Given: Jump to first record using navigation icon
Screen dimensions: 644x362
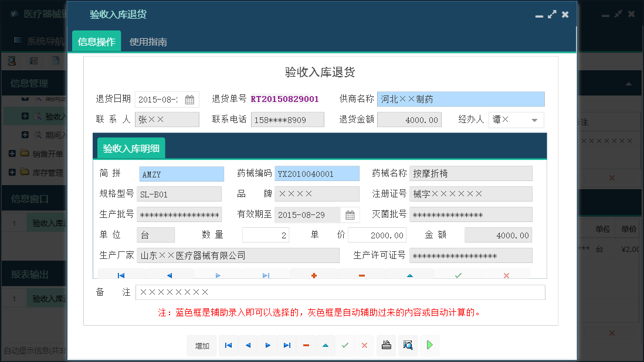Looking at the screenshot, I should pos(228,346).
